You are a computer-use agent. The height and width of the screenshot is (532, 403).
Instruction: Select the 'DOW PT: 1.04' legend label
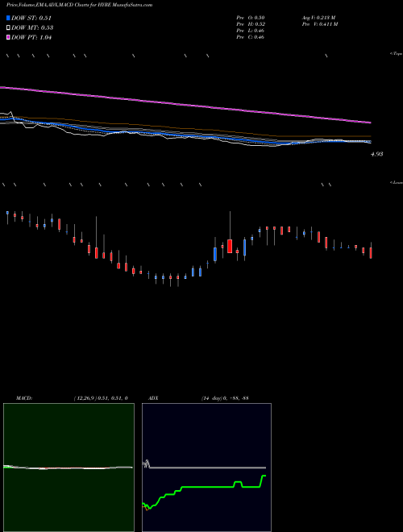click(x=31, y=37)
